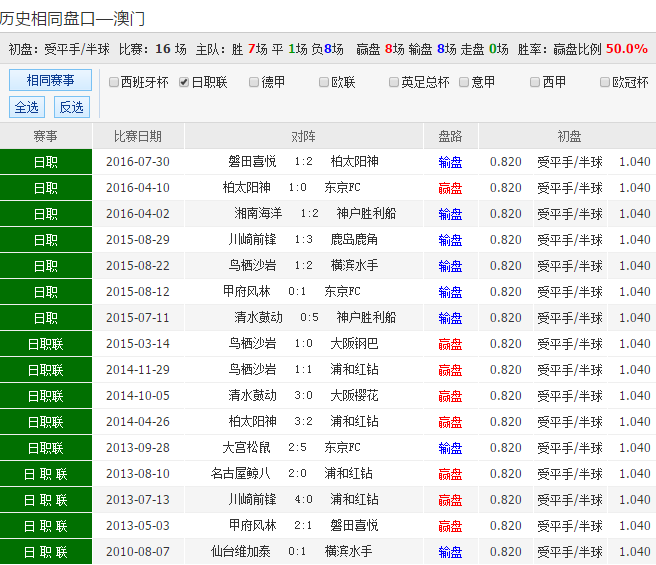
Task: Select date 2016-07-30
Action: coord(138,162)
